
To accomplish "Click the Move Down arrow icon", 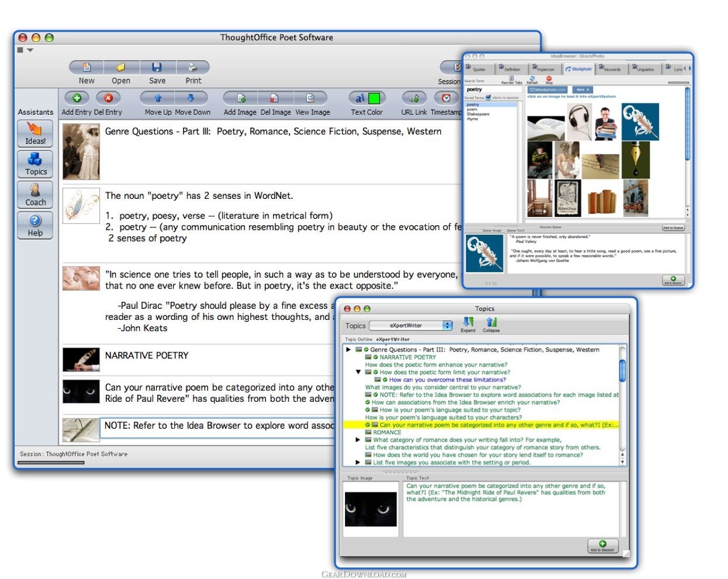I will click(x=191, y=98).
